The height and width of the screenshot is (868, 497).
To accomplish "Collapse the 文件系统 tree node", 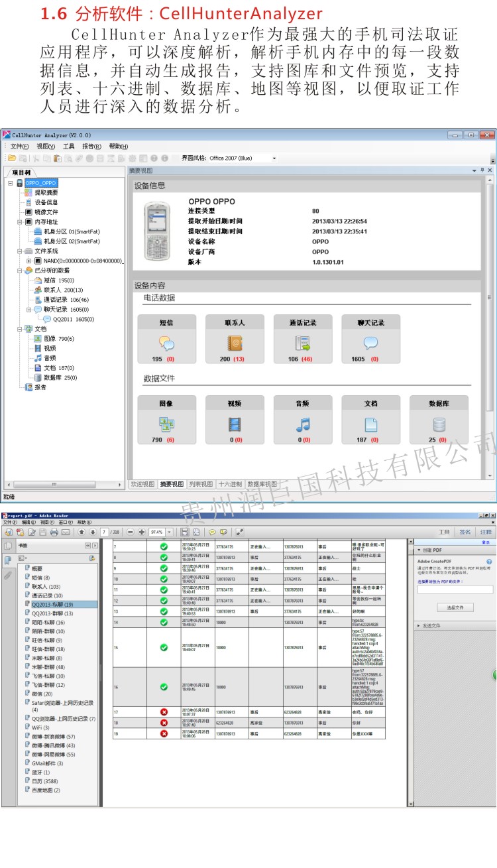I will [x=19, y=251].
